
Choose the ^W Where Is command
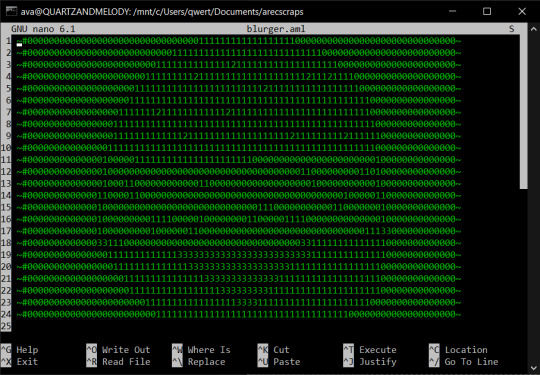click(x=201, y=350)
